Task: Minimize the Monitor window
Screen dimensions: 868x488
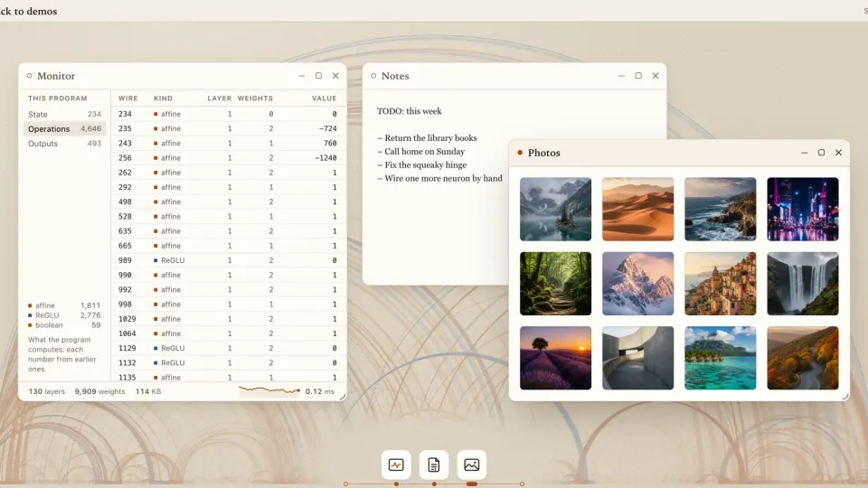Action: point(301,76)
